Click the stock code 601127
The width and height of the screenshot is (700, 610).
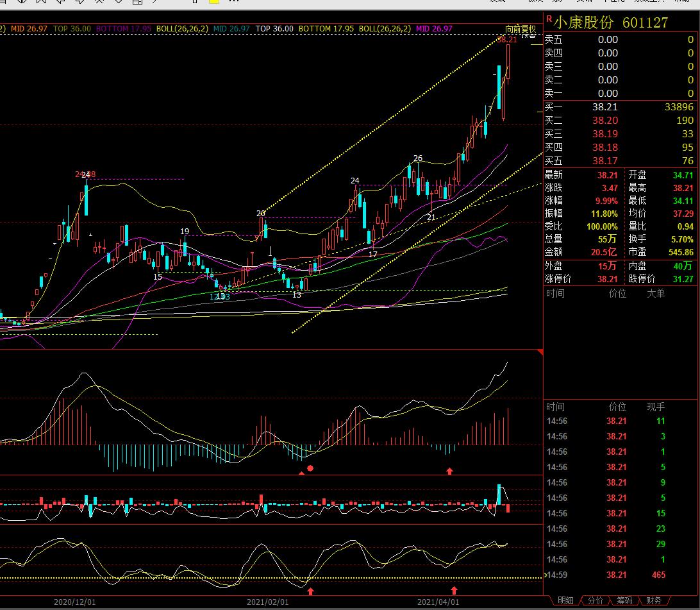pyautogui.click(x=645, y=23)
